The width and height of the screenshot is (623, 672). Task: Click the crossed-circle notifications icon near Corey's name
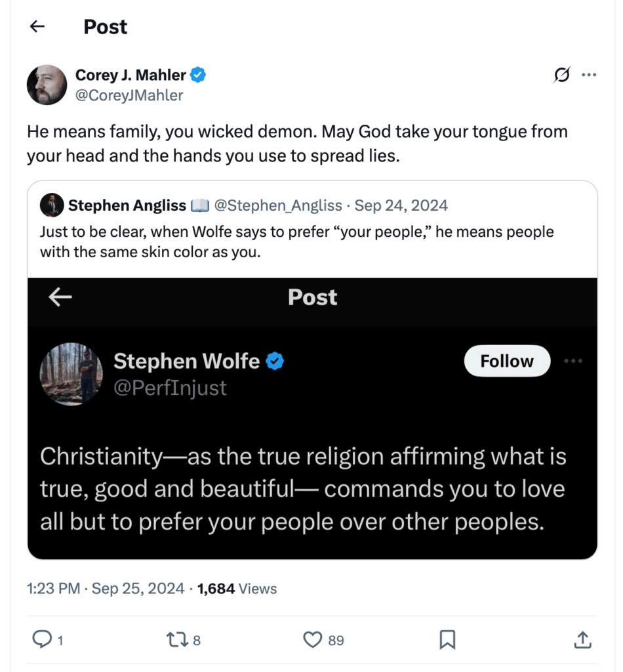[561, 75]
